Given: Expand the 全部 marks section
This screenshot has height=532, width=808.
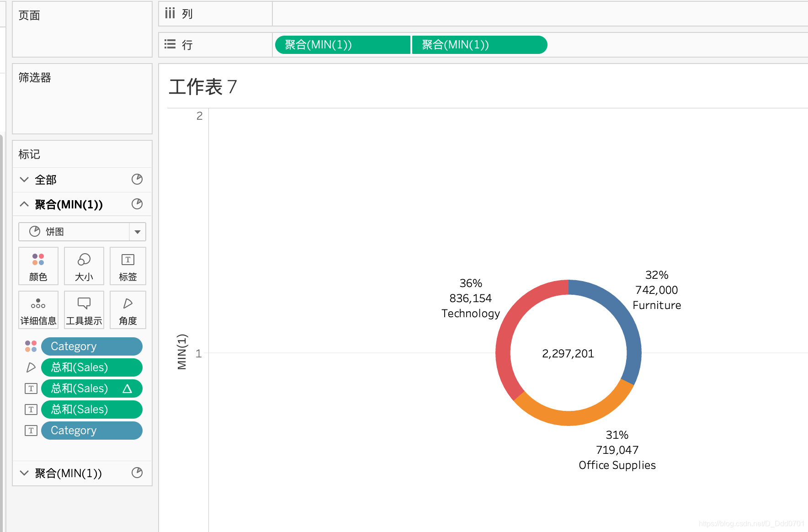Looking at the screenshot, I should (x=24, y=180).
